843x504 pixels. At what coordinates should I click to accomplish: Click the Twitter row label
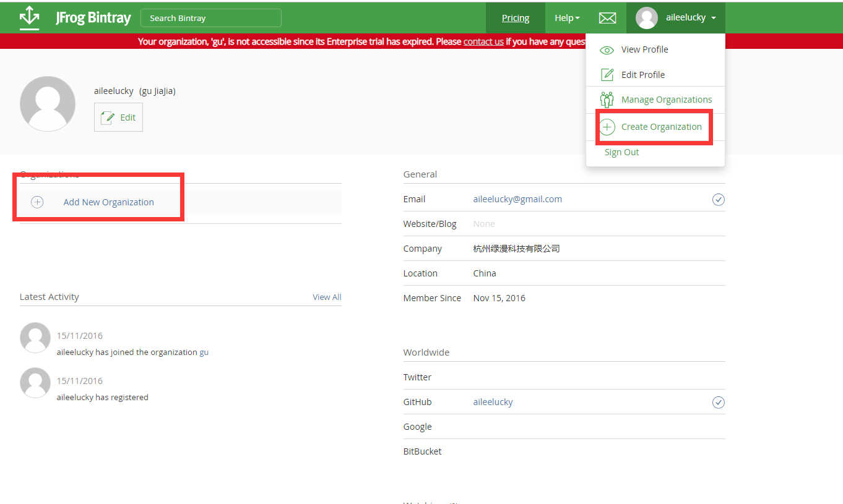(417, 377)
